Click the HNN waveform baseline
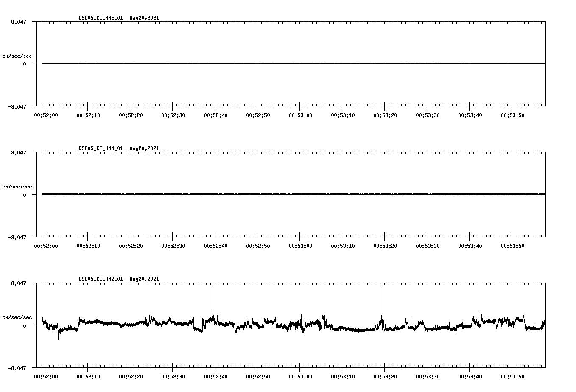 pyautogui.click(x=254, y=194)
